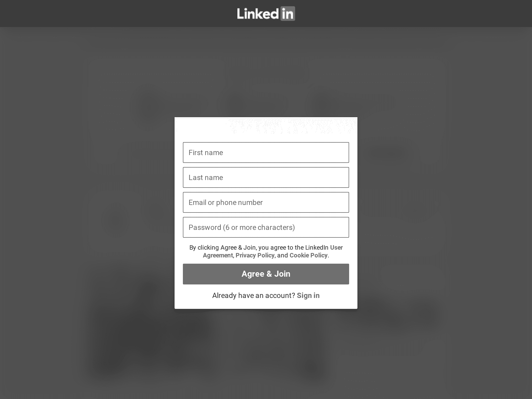Select the Agree & Join action button
This screenshot has height=399, width=532.
[x=265, y=274]
